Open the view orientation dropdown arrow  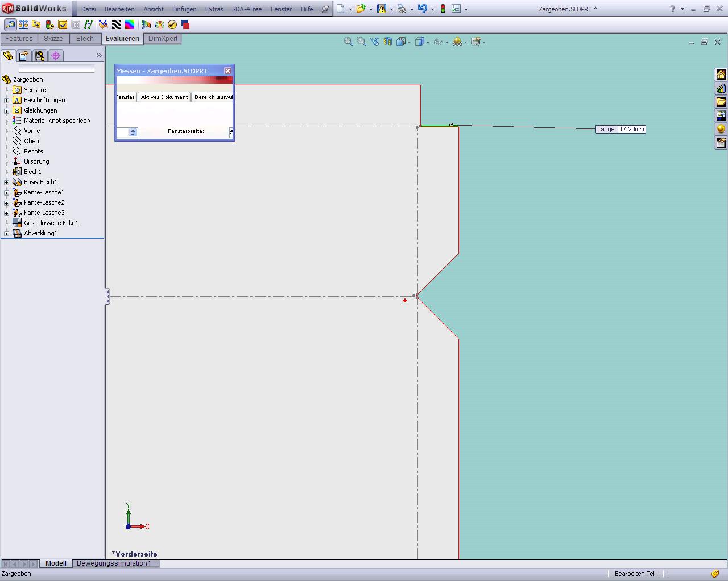pos(409,42)
